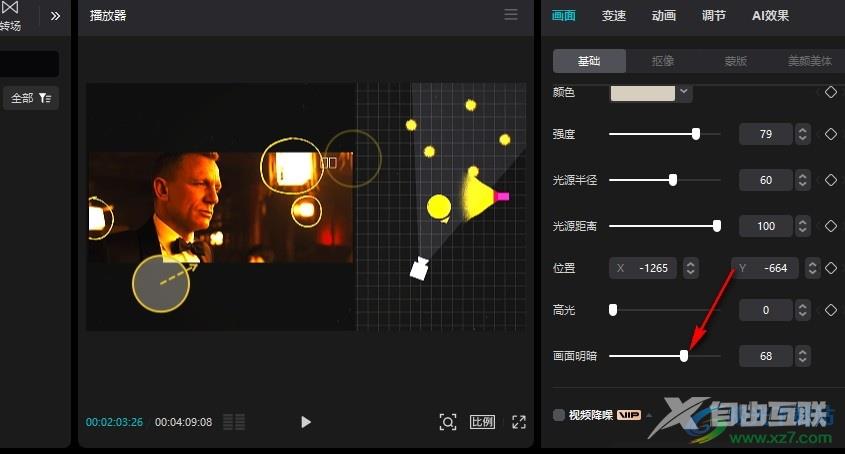Screen dimensions: 845x454
Task: Click the 画面明暗 slider handle
Action: pyautogui.click(x=684, y=356)
